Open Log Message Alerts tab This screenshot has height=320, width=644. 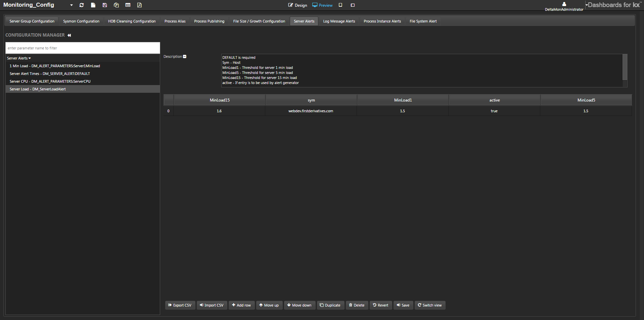click(x=339, y=21)
